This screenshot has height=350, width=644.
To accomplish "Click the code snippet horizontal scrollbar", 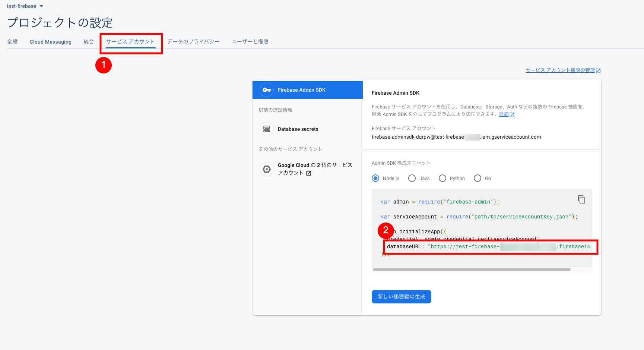I will point(472,269).
